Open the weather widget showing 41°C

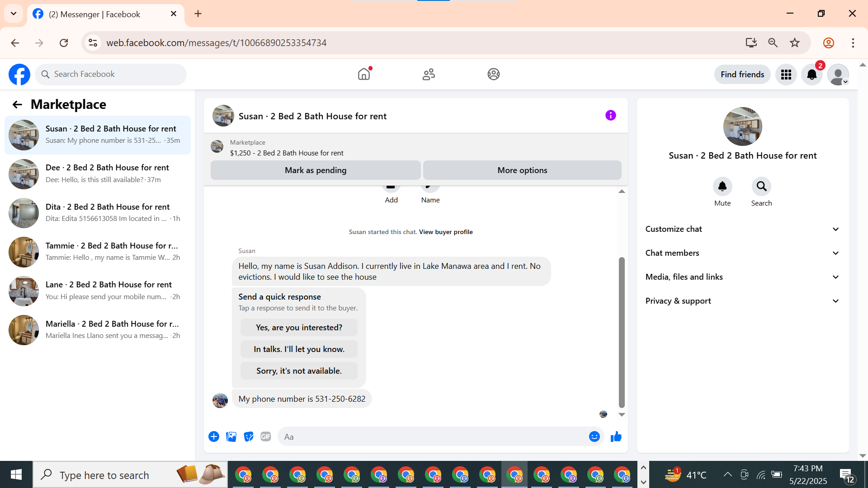(686, 475)
